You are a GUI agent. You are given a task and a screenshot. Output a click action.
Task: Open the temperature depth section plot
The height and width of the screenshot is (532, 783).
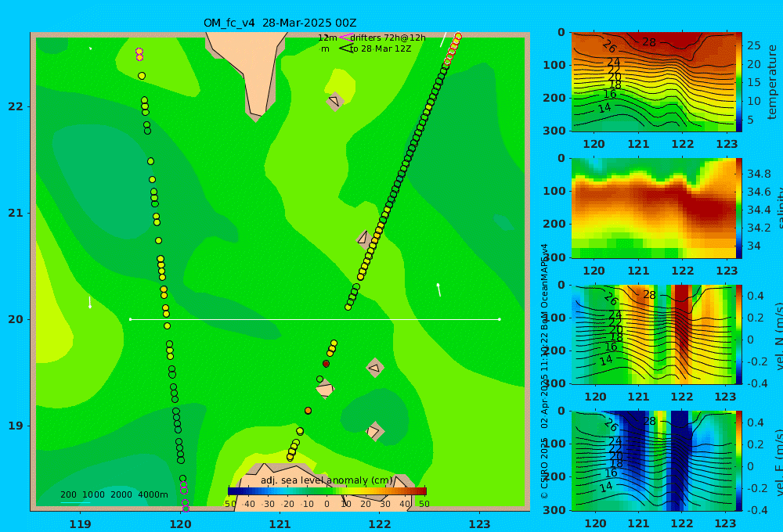click(x=654, y=82)
